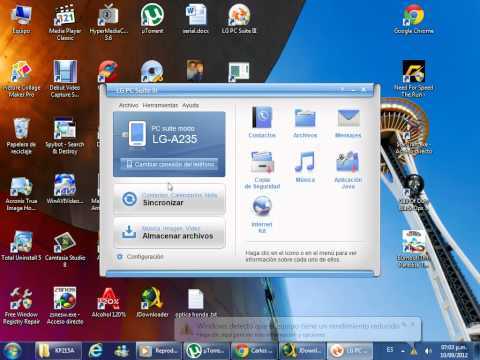Screen dimensions: 480x360
Task: Click the ES language indicator
Action: click(390, 350)
